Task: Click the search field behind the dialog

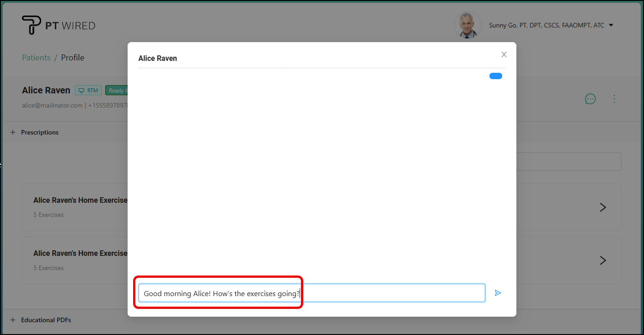Action: [x=569, y=162]
